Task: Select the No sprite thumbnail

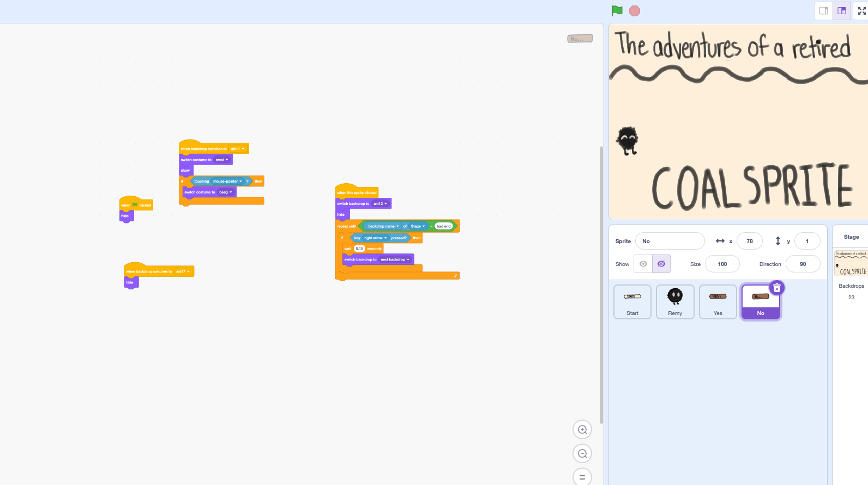Action: tap(761, 302)
